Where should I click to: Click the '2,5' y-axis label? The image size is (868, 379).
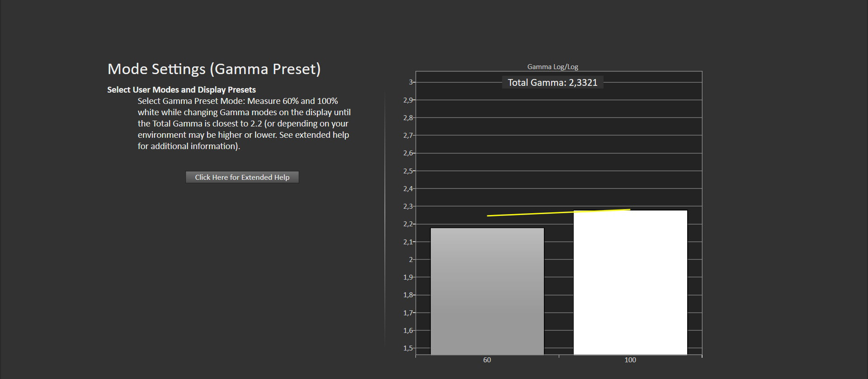point(408,171)
